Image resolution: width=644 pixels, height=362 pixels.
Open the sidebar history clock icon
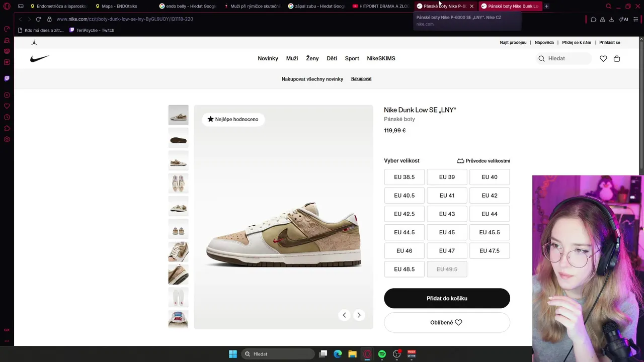pos(7,117)
